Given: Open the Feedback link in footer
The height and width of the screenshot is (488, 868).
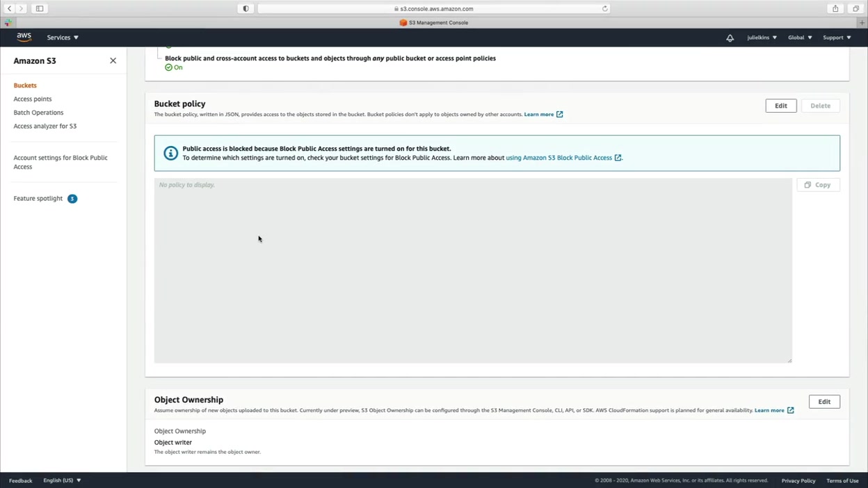Looking at the screenshot, I should (20, 480).
